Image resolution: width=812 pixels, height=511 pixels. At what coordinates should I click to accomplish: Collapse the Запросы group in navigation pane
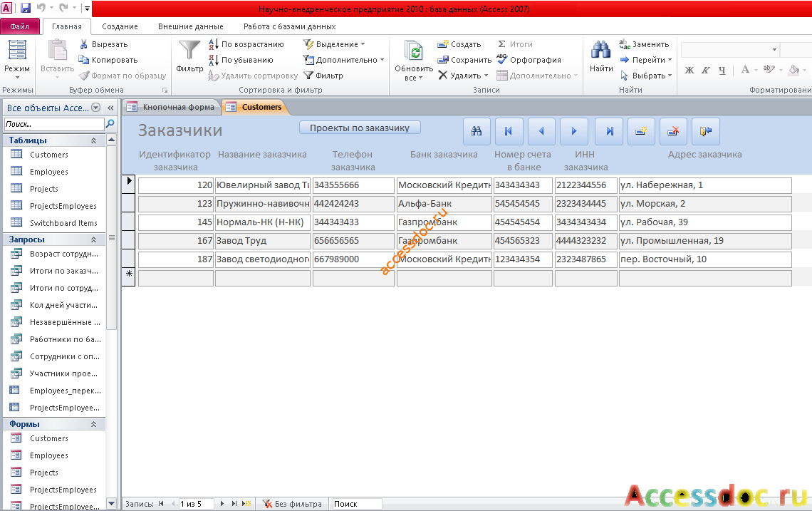tap(94, 239)
